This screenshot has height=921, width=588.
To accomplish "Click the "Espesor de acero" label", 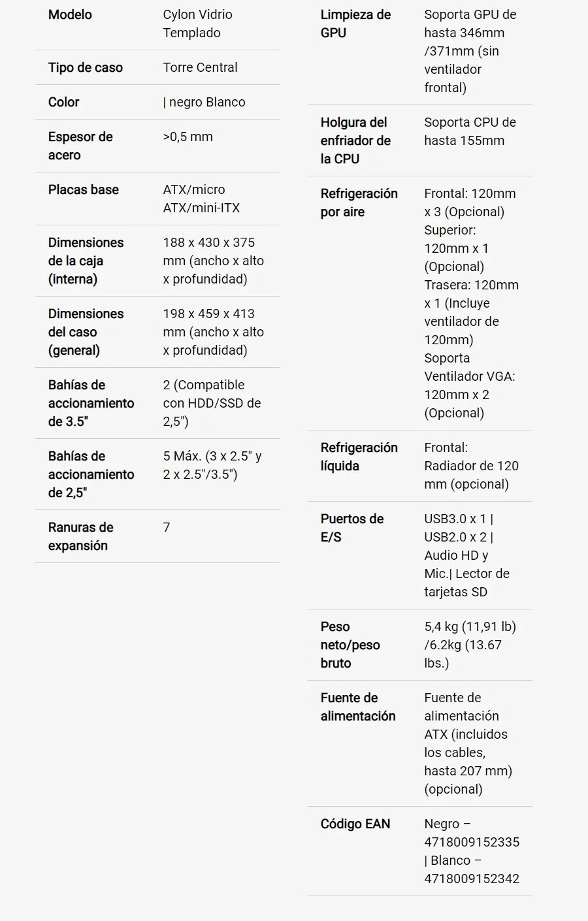I will tap(80, 146).
